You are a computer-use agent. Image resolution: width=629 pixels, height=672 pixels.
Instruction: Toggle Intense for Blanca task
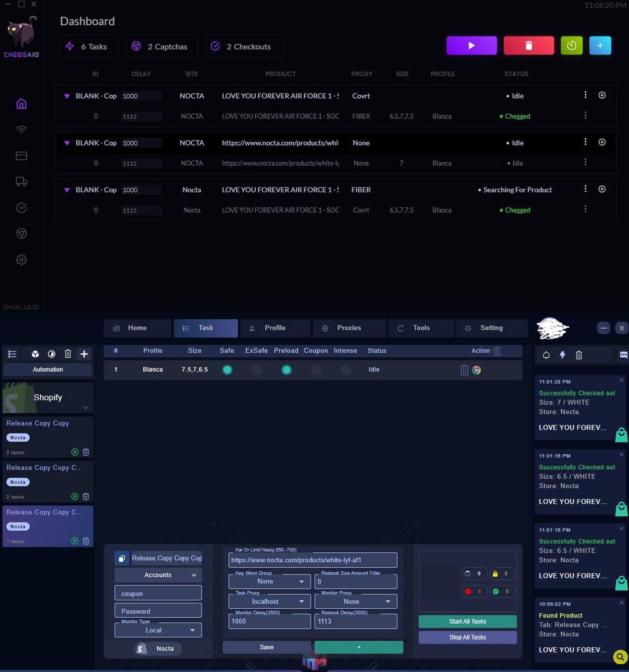click(x=346, y=370)
